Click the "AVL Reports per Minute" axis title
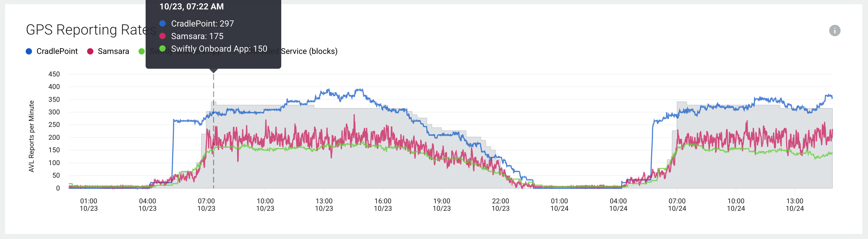 coord(31,136)
